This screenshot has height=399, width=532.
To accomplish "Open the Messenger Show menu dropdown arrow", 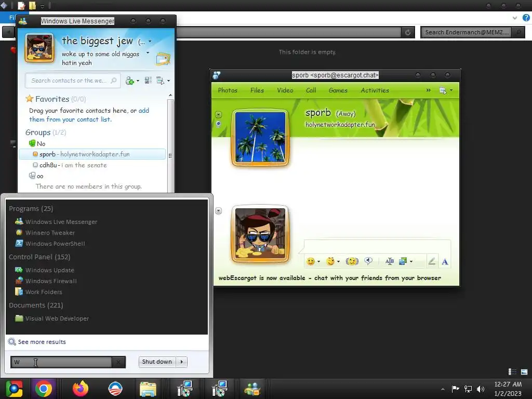I will (169, 81).
